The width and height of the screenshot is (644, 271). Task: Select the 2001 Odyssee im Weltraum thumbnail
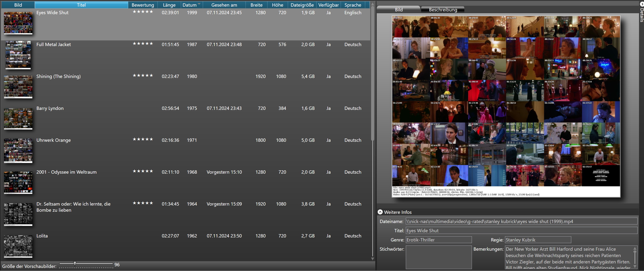click(18, 183)
